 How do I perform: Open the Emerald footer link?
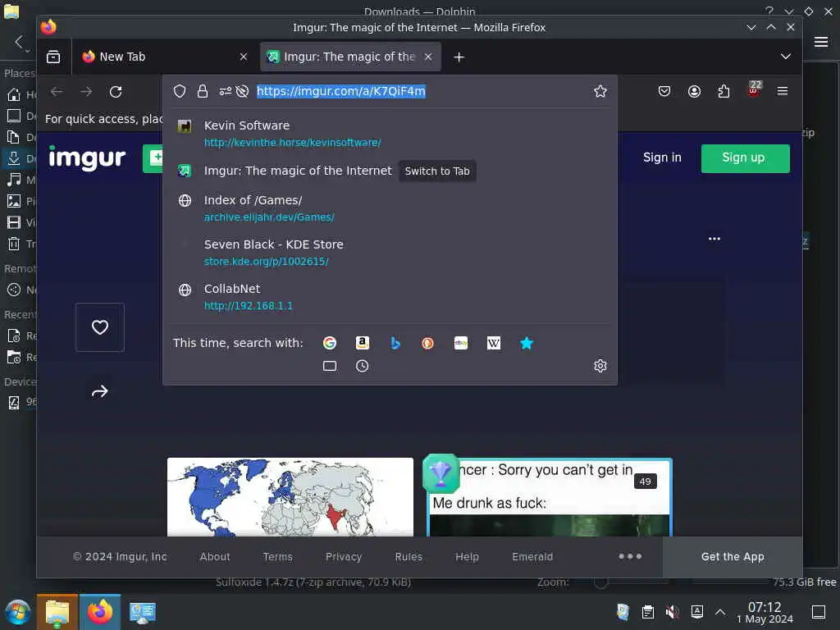coord(532,557)
